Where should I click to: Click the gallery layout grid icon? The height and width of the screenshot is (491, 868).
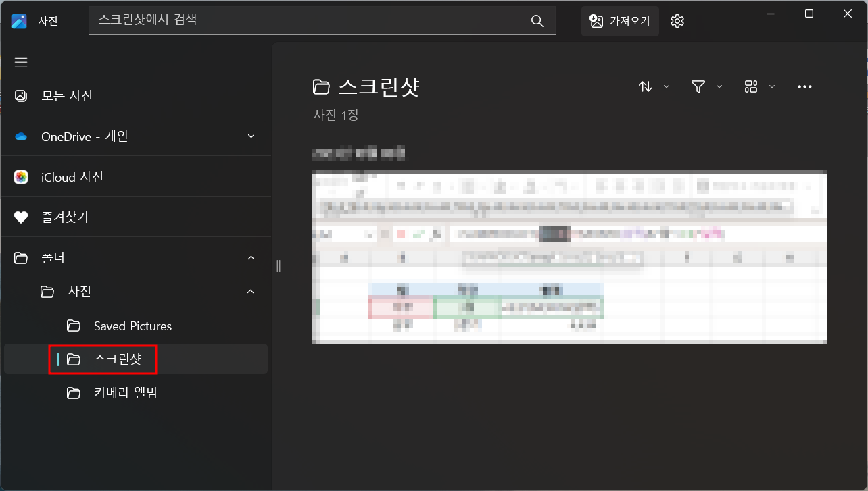tap(751, 86)
